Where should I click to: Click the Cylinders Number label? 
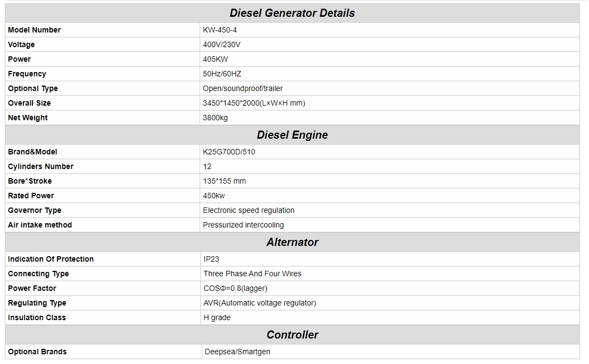click(x=41, y=166)
